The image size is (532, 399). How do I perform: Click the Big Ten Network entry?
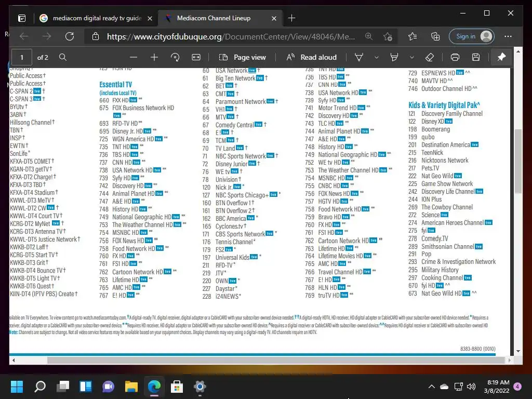point(235,78)
